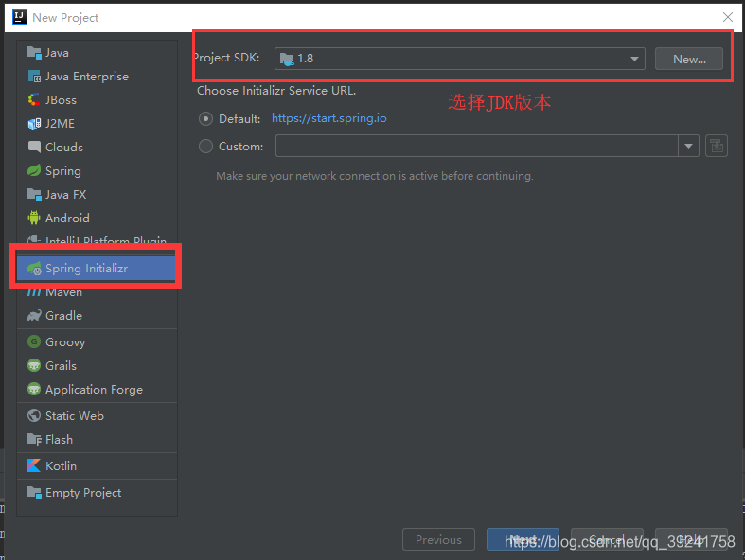Select IntelliJ Platform Plugin entry
The width and height of the screenshot is (745, 560).
(x=97, y=239)
